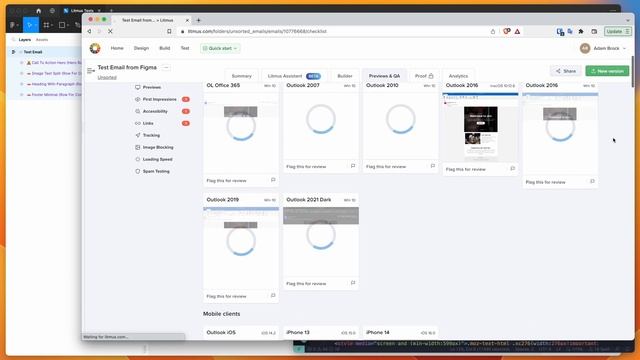Open the Outlook 2016 macOS preview thumbnail

(x=480, y=127)
